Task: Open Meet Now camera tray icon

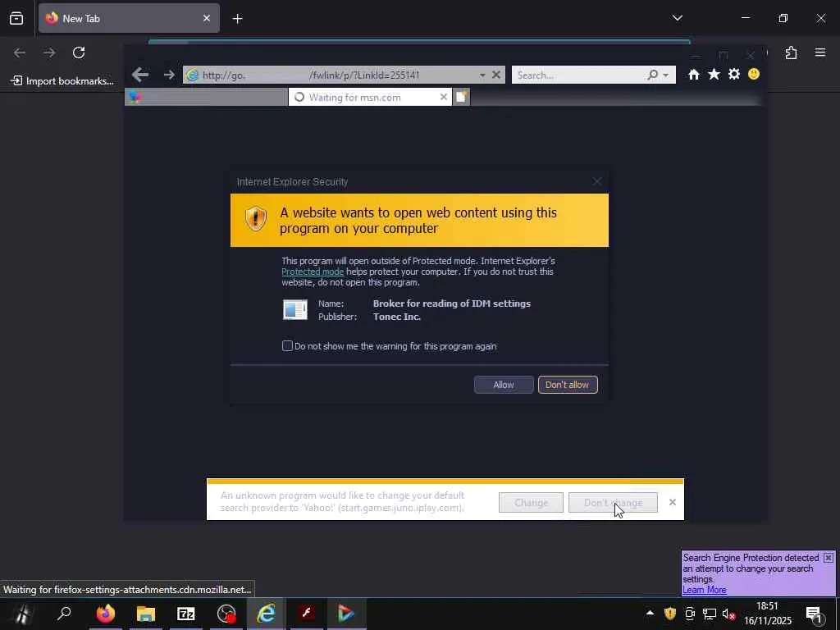Action: click(x=690, y=614)
